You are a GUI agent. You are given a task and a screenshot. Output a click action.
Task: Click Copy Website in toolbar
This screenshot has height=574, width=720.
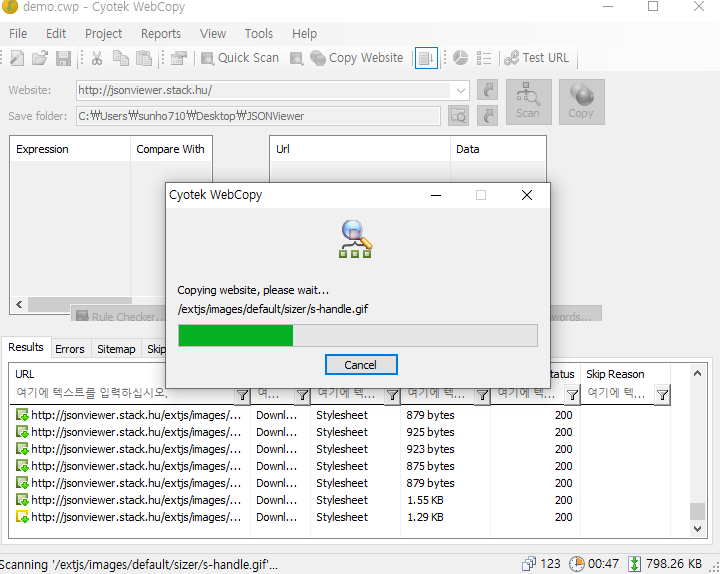[x=357, y=58]
